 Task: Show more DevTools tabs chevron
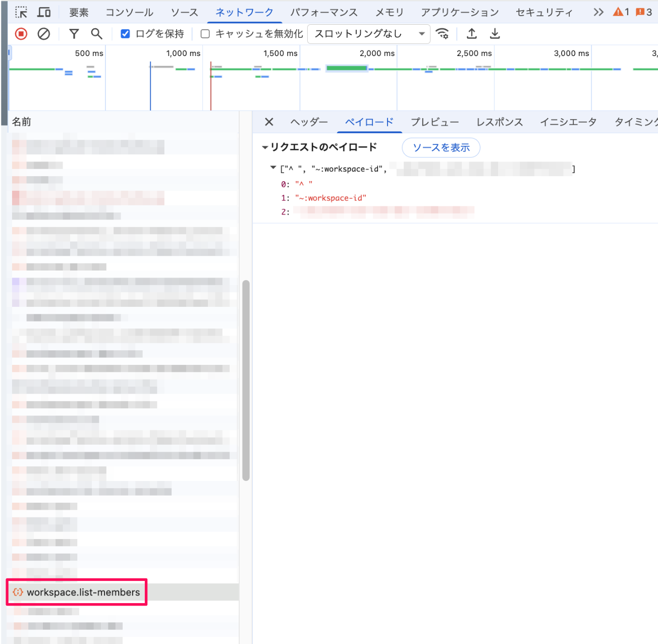point(598,12)
